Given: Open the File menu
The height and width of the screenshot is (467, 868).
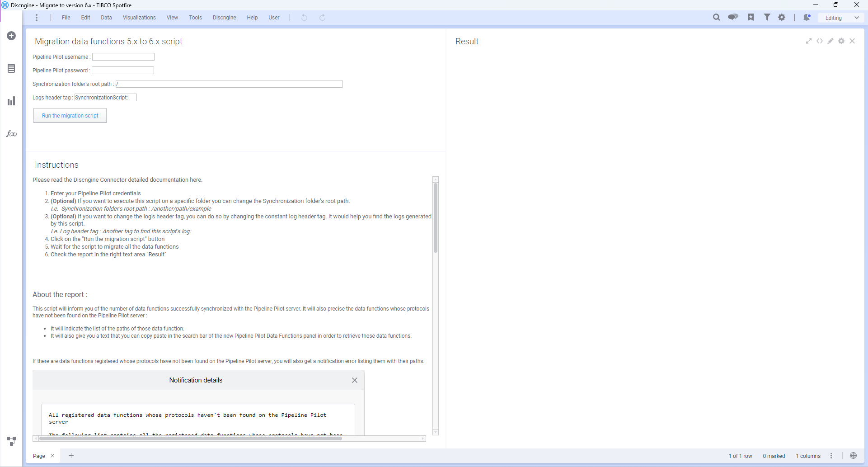Looking at the screenshot, I should [66, 18].
